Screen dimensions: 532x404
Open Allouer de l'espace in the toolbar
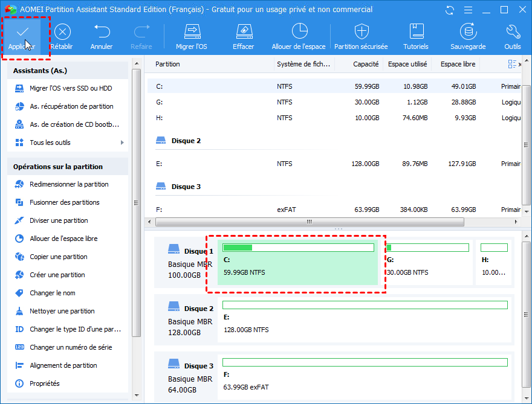pos(299,32)
